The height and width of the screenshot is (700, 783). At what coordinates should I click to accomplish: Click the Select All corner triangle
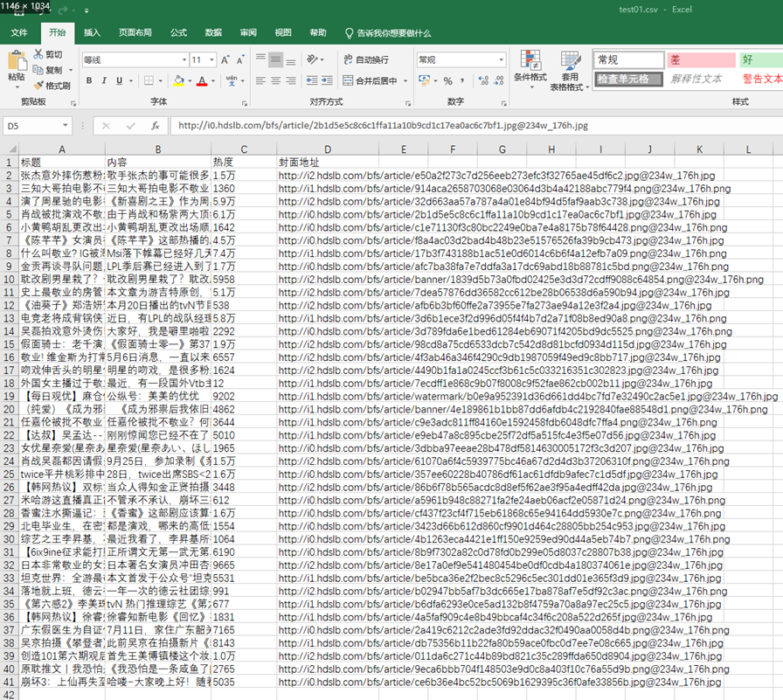tap(12, 149)
